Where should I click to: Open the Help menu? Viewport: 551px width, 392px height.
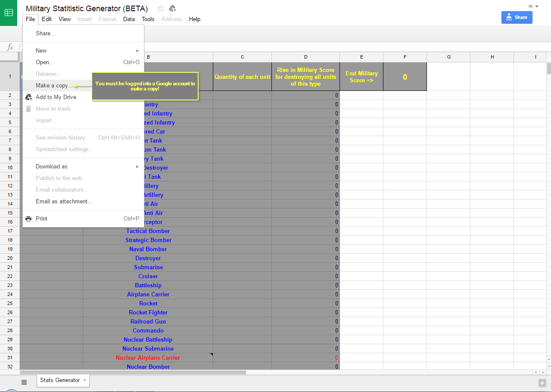pos(195,19)
